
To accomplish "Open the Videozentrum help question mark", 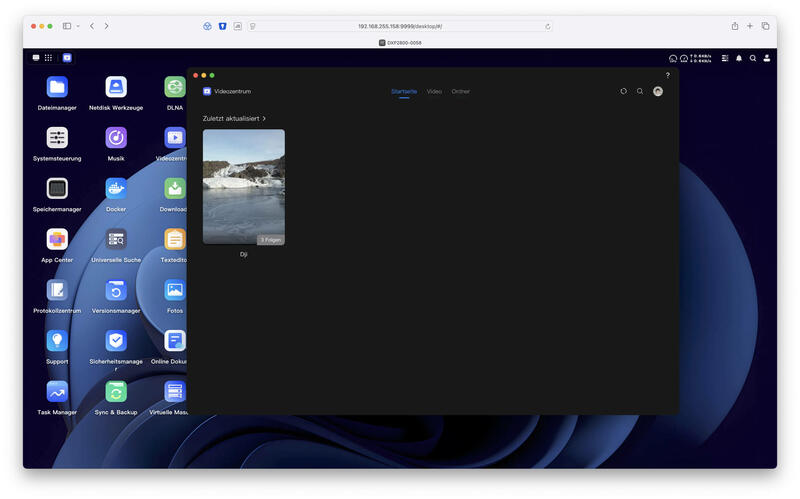I will tap(667, 75).
